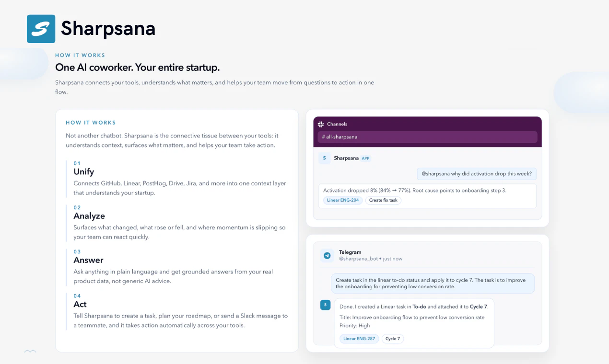609x364 pixels.
Task: Click the Channels header title
Action: tap(338, 124)
